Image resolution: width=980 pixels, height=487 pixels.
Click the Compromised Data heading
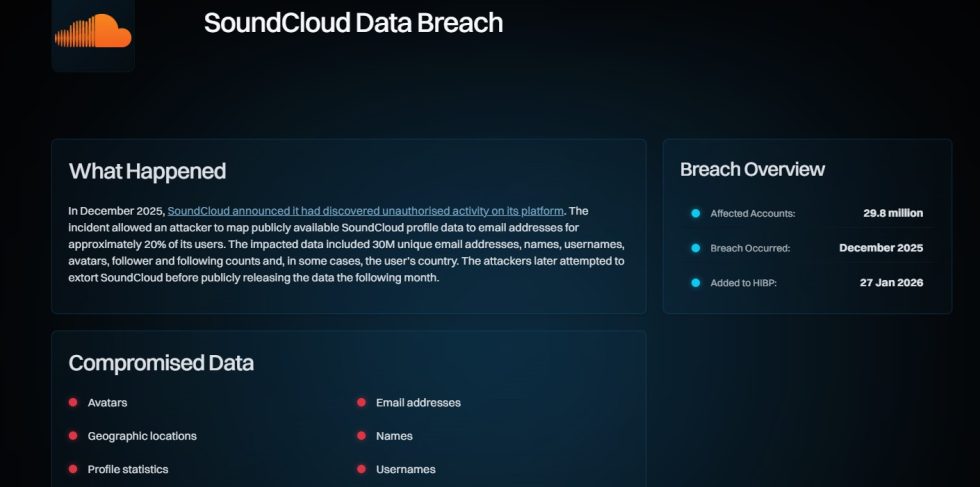tap(161, 363)
